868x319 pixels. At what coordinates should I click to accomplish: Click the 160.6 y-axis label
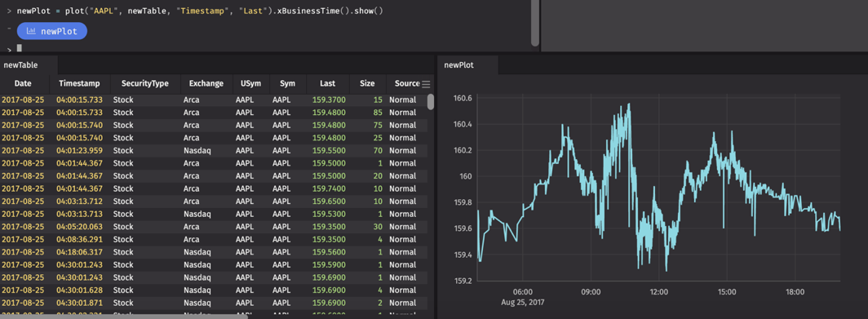pos(463,99)
